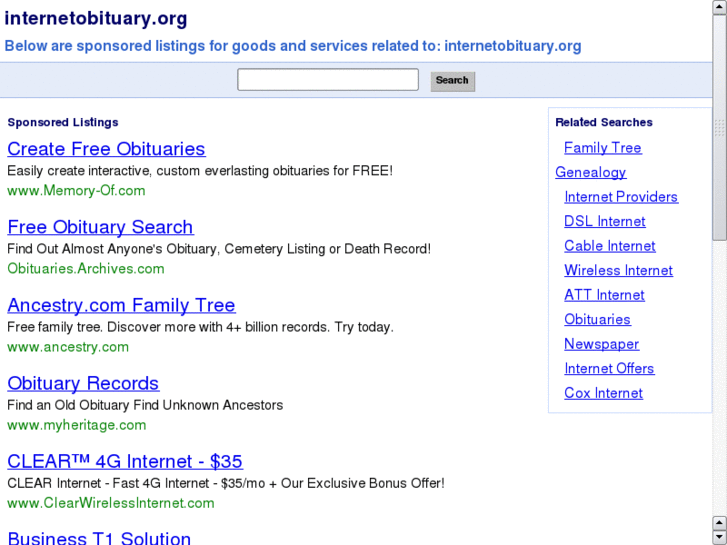This screenshot has height=545, width=727.
Task: Select Newspaper related search
Action: point(601,344)
